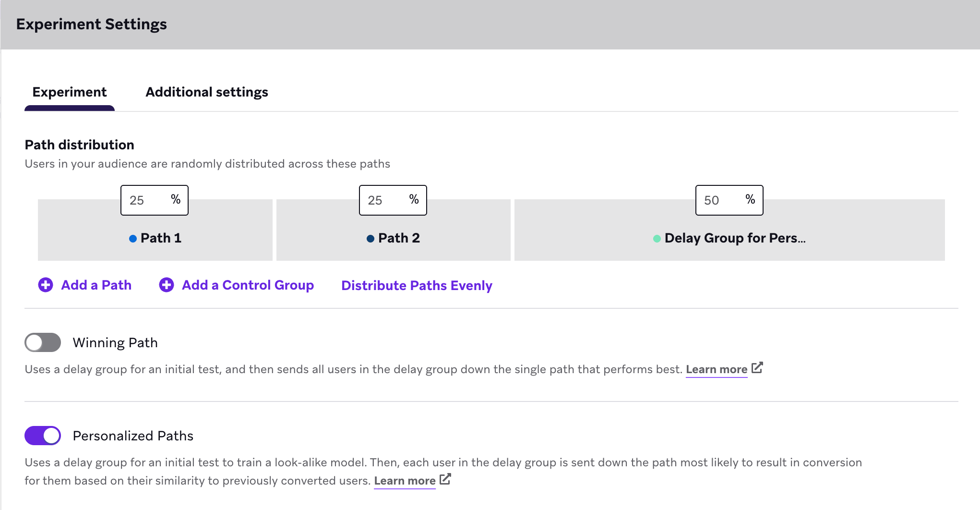Enable the Winning Path toggle
The height and width of the screenshot is (510, 980).
tap(43, 342)
